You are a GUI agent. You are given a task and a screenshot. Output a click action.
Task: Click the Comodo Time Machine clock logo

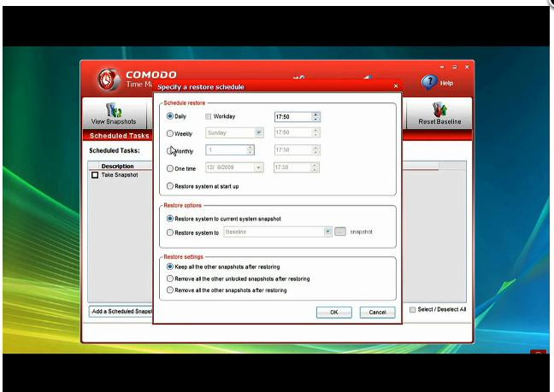point(108,80)
